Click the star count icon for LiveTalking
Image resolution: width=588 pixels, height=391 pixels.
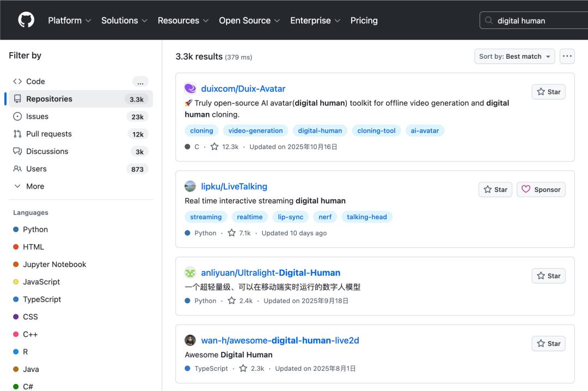232,233
